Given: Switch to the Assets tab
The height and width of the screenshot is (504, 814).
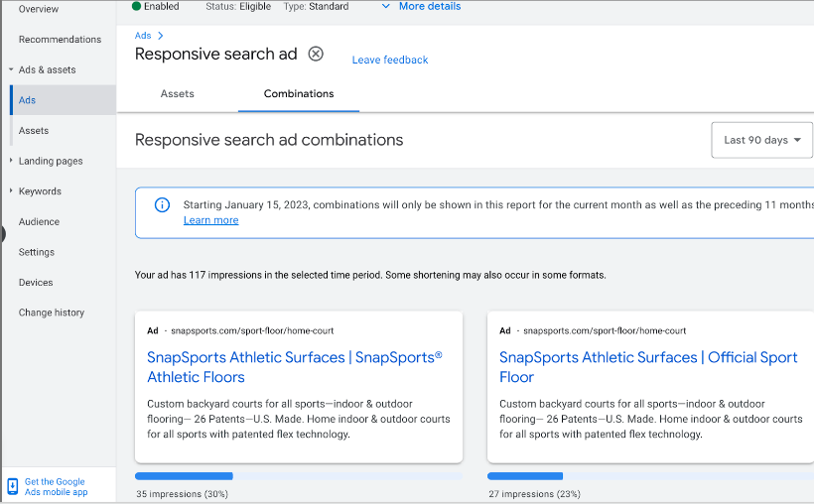Looking at the screenshot, I should (177, 94).
